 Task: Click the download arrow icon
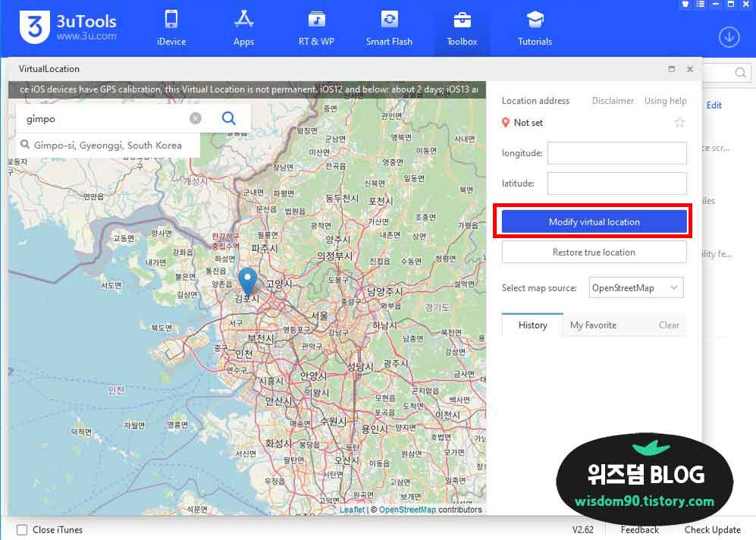tap(728, 36)
